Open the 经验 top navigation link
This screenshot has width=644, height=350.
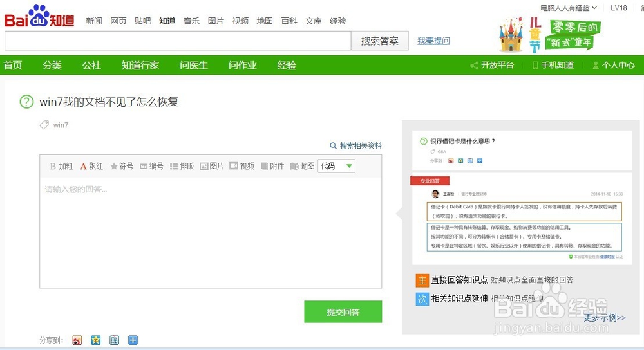click(x=338, y=21)
